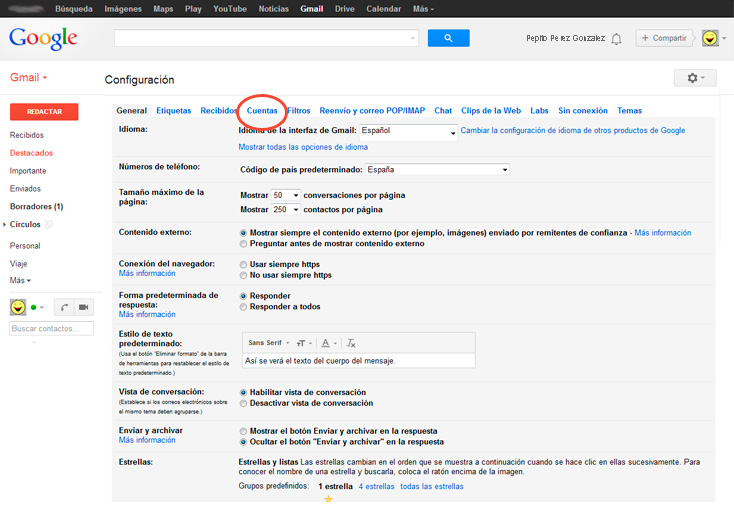Image resolution: width=734 pixels, height=507 pixels.
Task: Switch to the Labs tab
Action: pos(539,110)
